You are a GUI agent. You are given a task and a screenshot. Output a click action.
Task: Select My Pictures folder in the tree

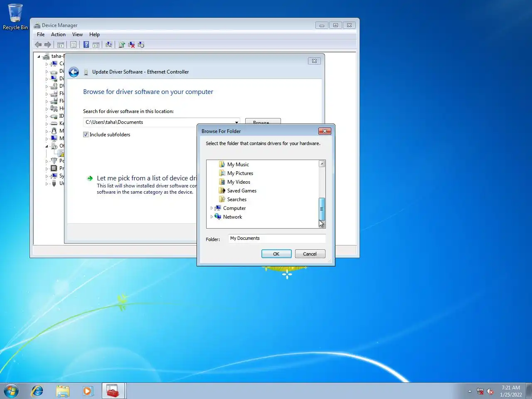(x=240, y=173)
